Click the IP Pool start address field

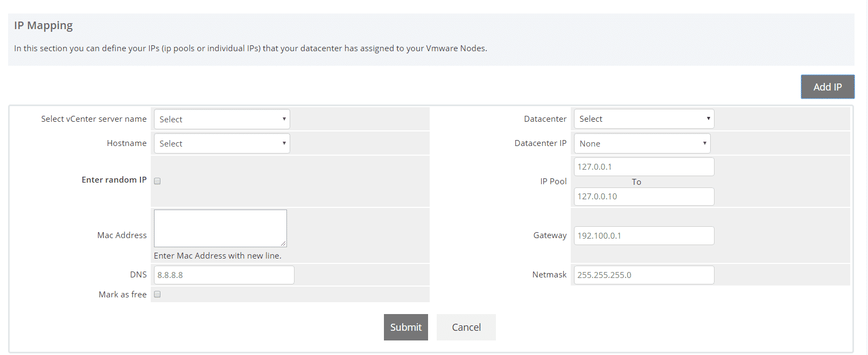643,166
